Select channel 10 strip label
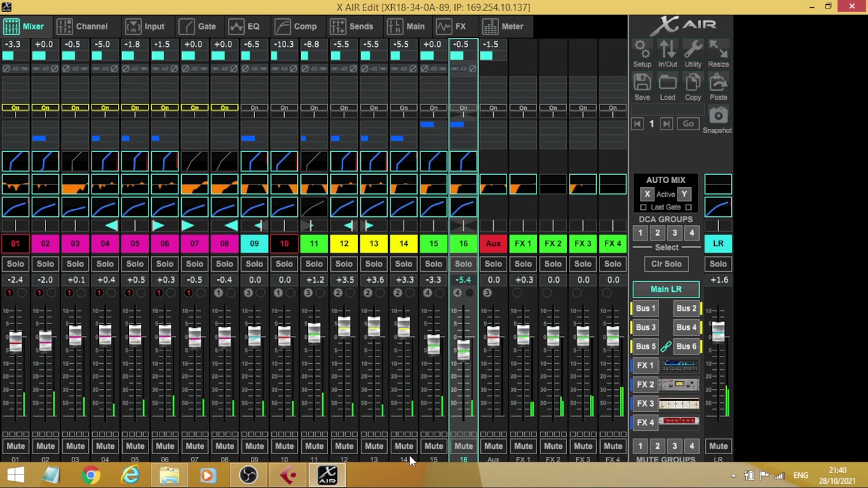Screen dimensions: 868x488 pyautogui.click(x=284, y=244)
